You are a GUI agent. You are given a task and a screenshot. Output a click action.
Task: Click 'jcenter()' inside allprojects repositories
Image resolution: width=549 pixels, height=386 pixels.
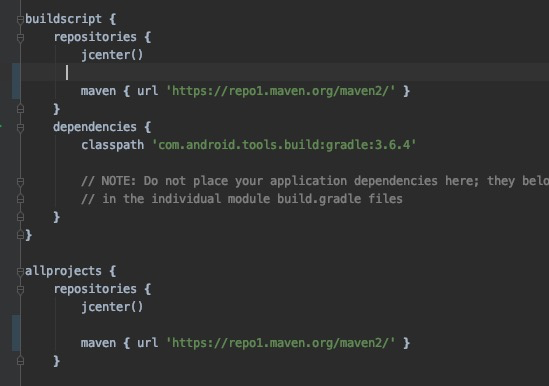pyautogui.click(x=112, y=307)
